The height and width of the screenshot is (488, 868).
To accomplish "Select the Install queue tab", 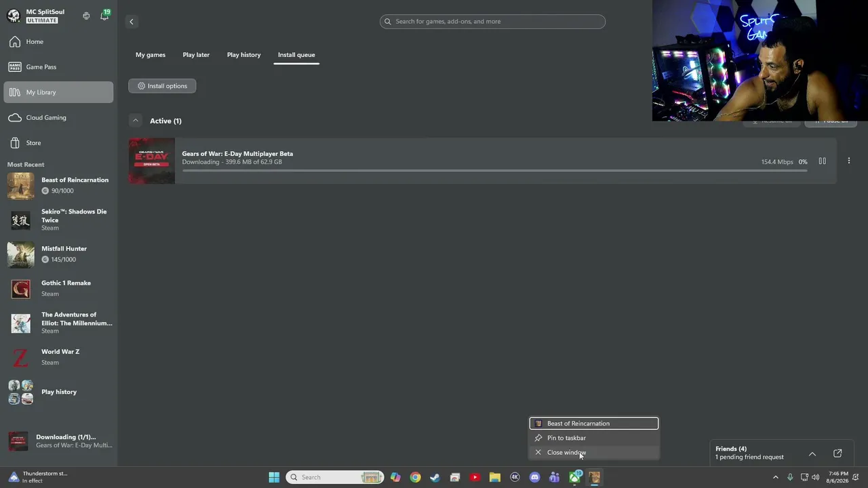I will [x=296, y=55].
